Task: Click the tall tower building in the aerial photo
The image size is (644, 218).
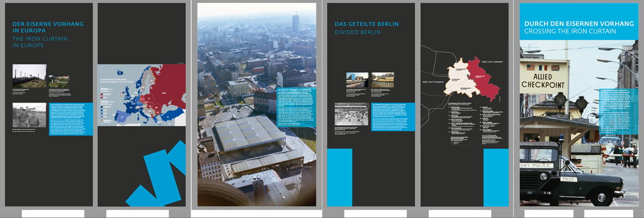Action: point(296,24)
